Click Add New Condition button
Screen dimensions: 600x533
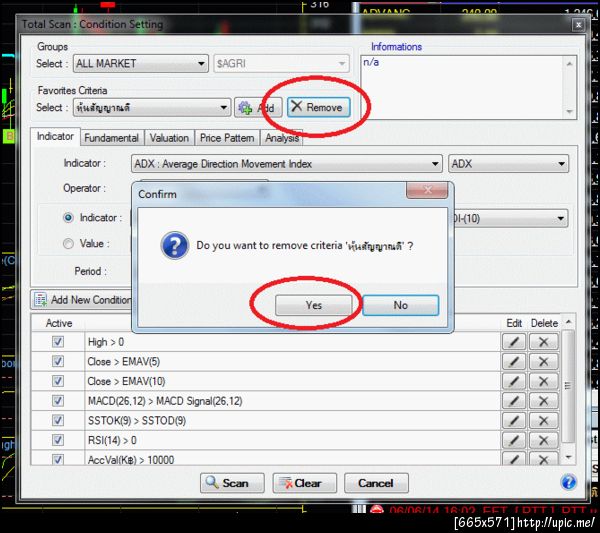point(82,300)
